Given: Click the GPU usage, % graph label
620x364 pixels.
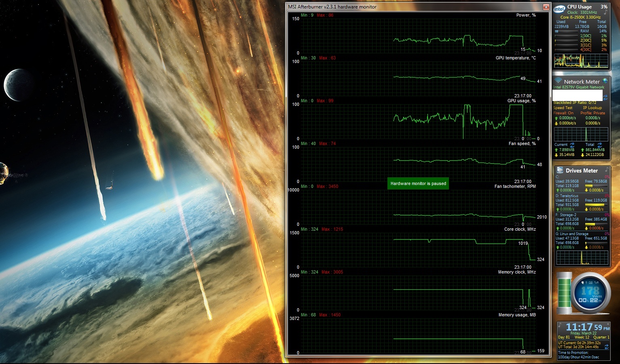Looking at the screenshot, I should click(521, 101).
